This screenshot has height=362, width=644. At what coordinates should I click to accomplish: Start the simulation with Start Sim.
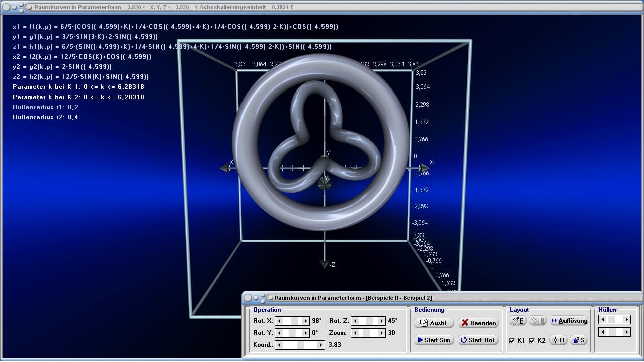pyautogui.click(x=433, y=340)
